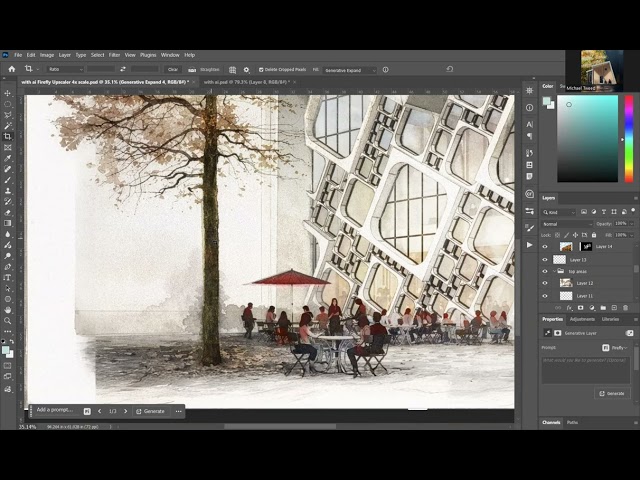Toggle lock all layer padlock
The height and width of the screenshot is (480, 640).
tap(594, 235)
